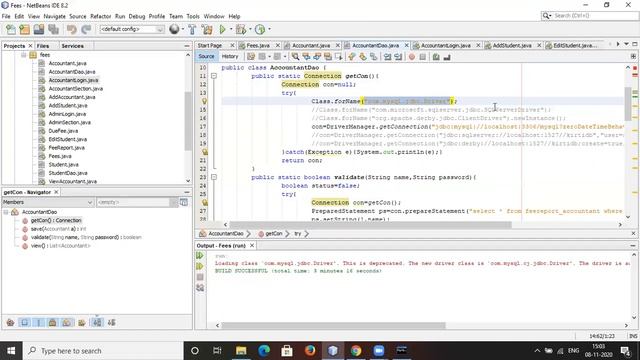The width and height of the screenshot is (640, 360).
Task: Open the default config dropdown
Action: [132, 29]
